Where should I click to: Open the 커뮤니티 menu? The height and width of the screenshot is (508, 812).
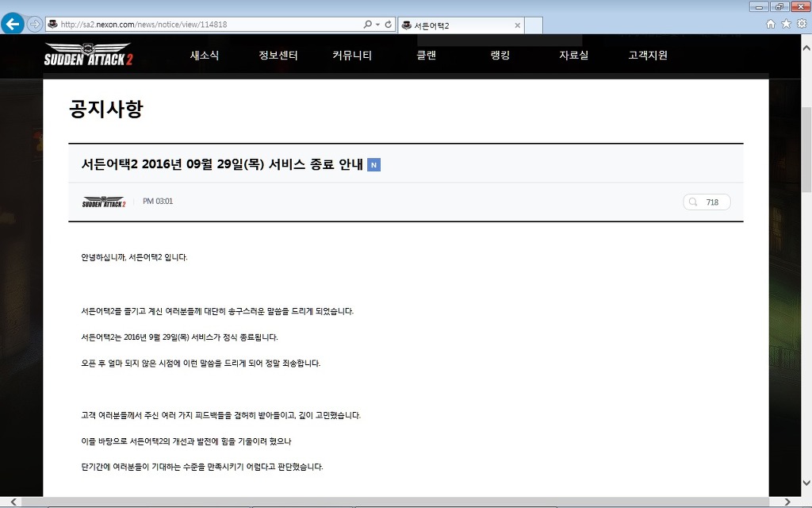point(352,55)
